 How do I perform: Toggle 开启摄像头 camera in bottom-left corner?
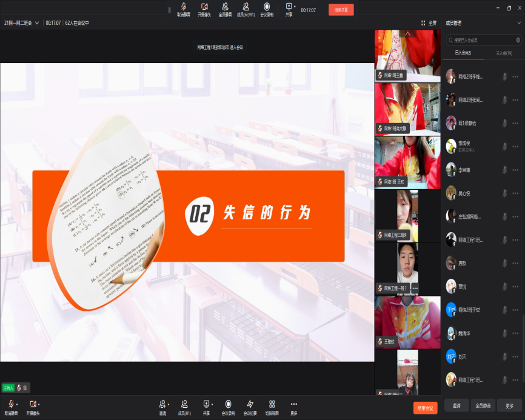[x=33, y=404]
